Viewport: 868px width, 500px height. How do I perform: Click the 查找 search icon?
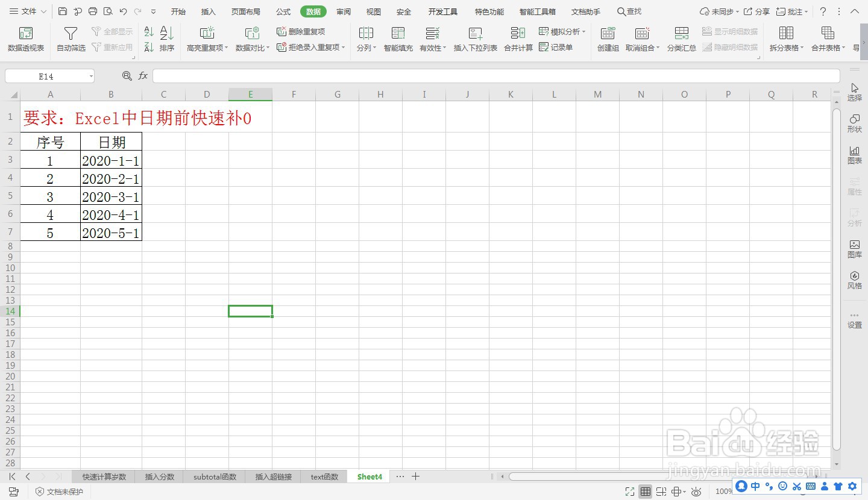(x=629, y=11)
